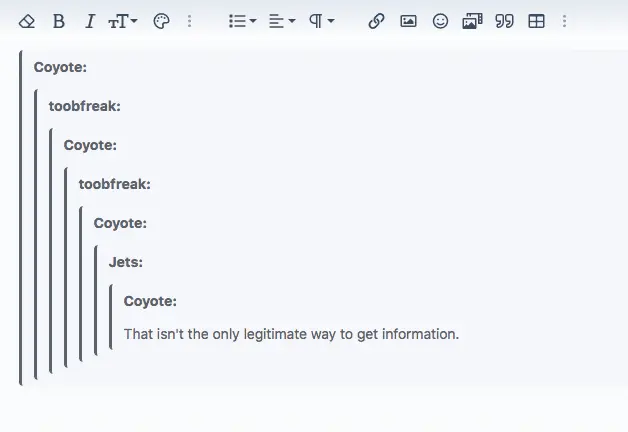Viewport: 628px width, 432px height.
Task: Click the fourth-level 'toobfreak:' quote header
Action: [115, 184]
